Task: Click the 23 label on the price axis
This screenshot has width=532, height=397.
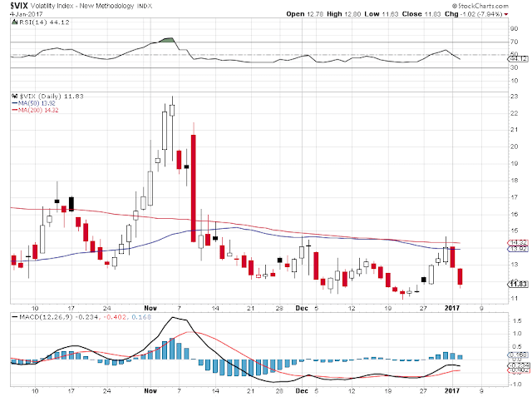Action: tap(514, 97)
